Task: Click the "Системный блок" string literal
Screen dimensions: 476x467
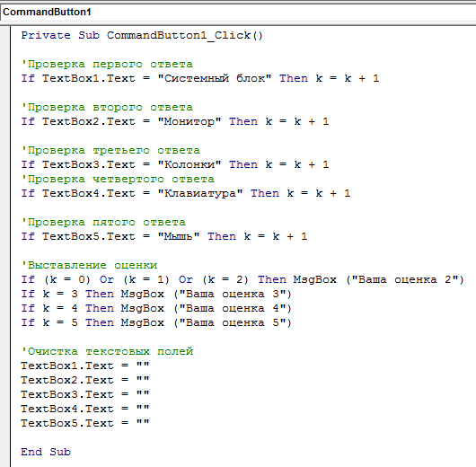Action: pyautogui.click(x=215, y=78)
